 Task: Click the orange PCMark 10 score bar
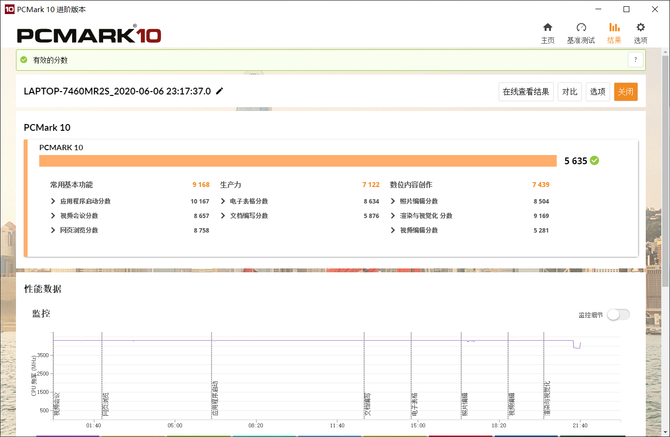point(297,160)
